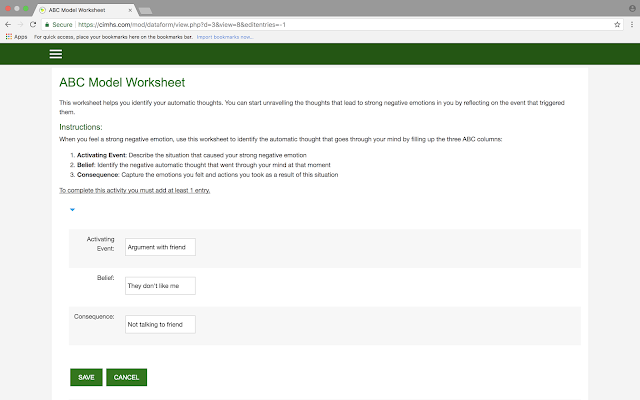Click the green Secure lock indicator
Screen dimensions: 640x400
click(x=58, y=24)
